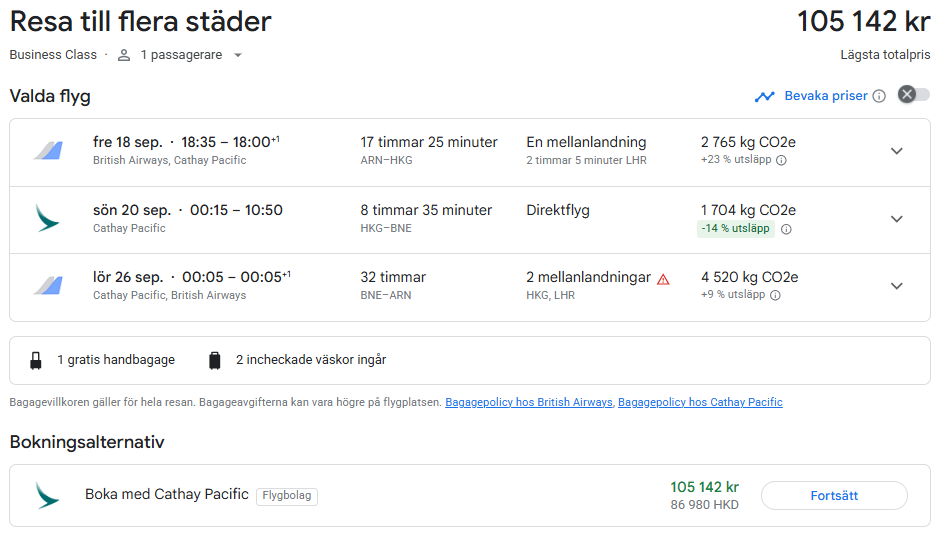
Task: Click the carry-on handbagage icon
Action: pos(36,360)
